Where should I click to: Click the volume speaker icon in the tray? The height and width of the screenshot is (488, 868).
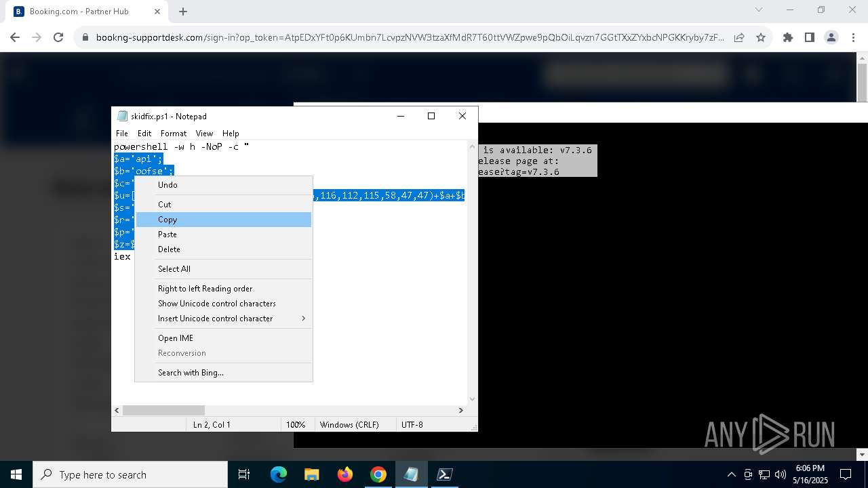pyautogui.click(x=780, y=474)
